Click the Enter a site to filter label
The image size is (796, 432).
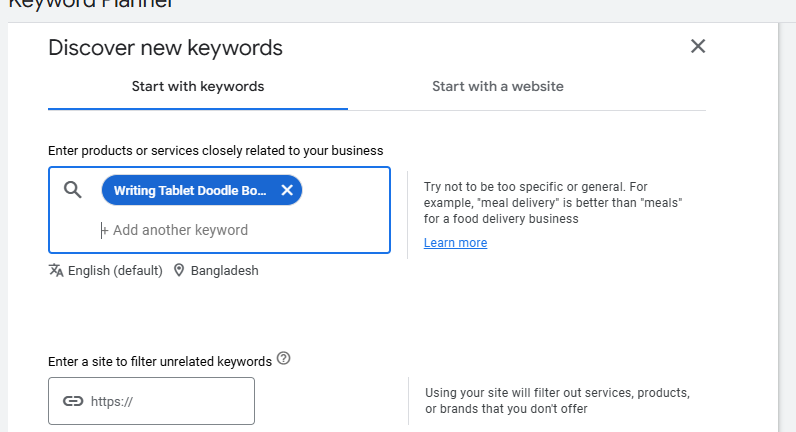[x=160, y=361]
